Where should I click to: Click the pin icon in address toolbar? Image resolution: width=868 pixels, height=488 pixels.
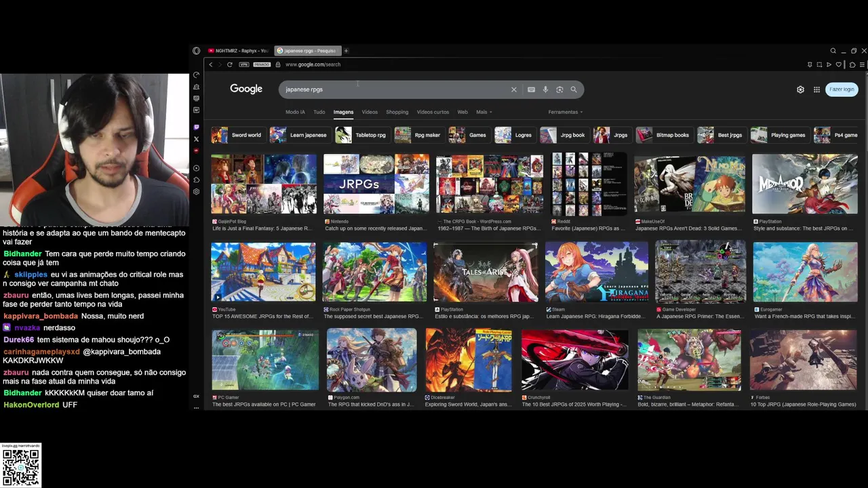pyautogui.click(x=810, y=64)
